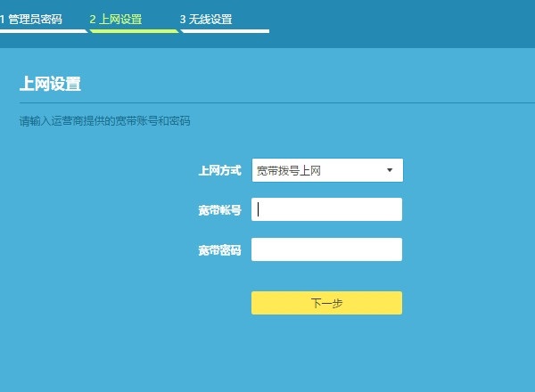Click the 宽带密码 field label
The width and height of the screenshot is (535, 392).
(x=219, y=250)
